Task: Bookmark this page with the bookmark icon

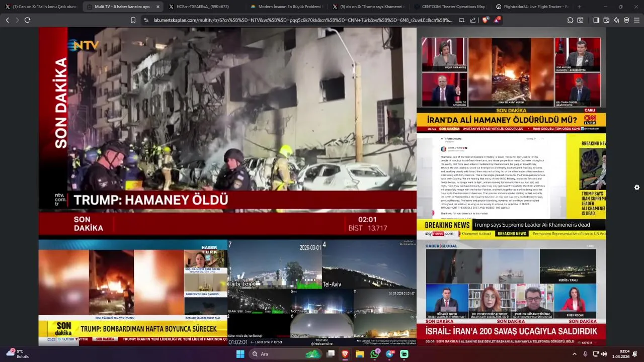Action: (133, 20)
